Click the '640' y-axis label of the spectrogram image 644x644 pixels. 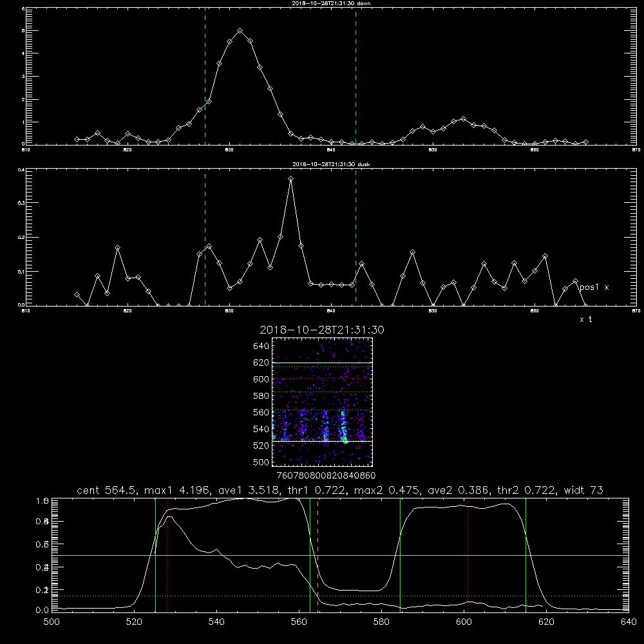click(x=261, y=346)
